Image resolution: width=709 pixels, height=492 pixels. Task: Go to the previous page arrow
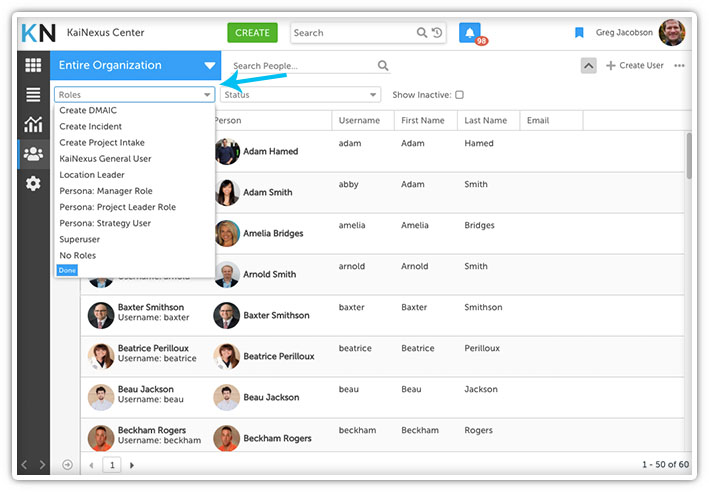point(91,465)
